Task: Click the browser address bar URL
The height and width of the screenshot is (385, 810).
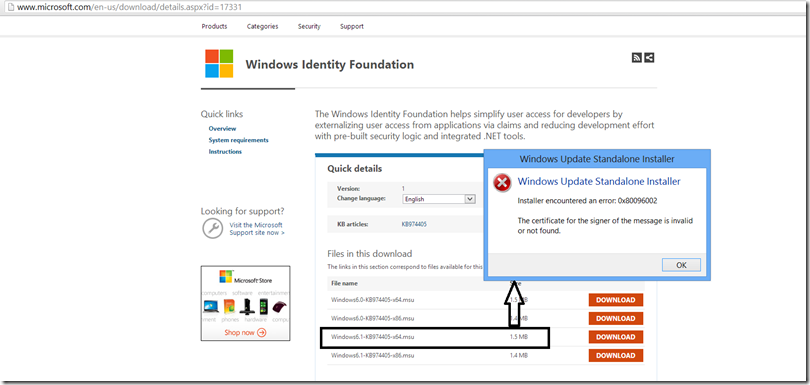Action: [x=130, y=8]
